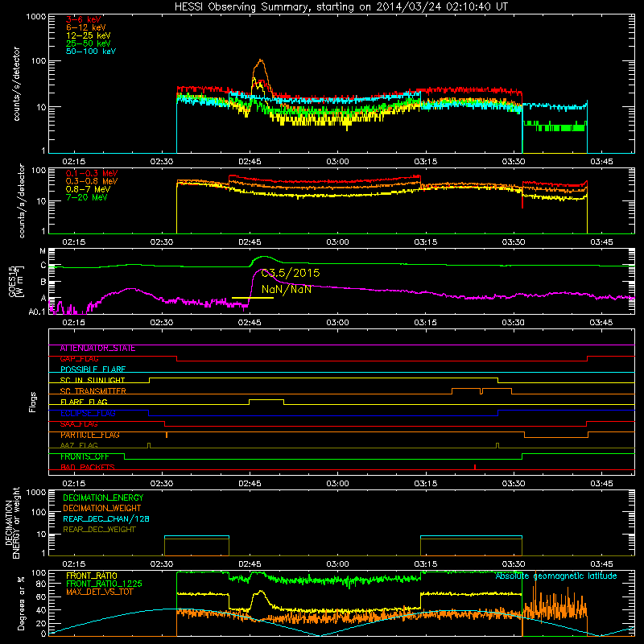
Task: Select the FRONTS_OFF flag label
Action: point(85,456)
